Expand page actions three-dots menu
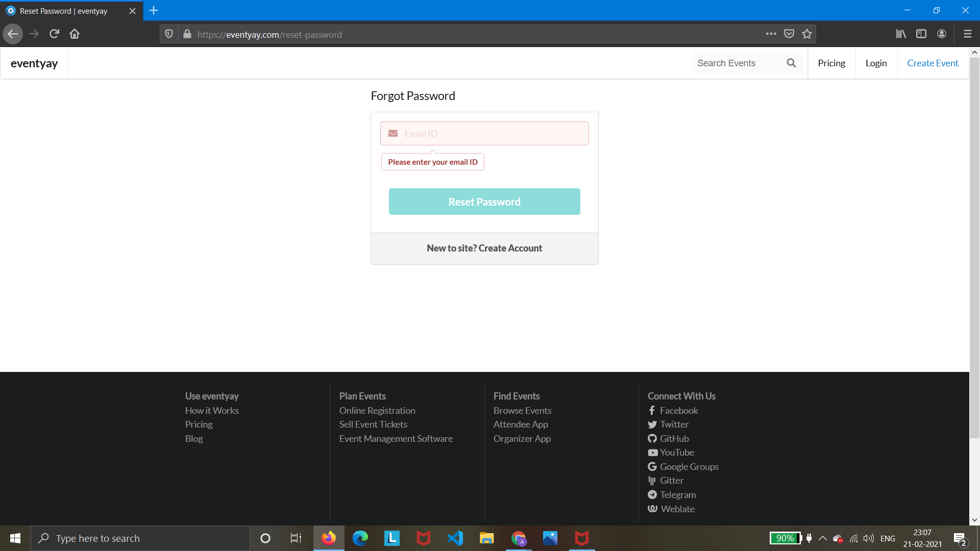 [x=771, y=34]
